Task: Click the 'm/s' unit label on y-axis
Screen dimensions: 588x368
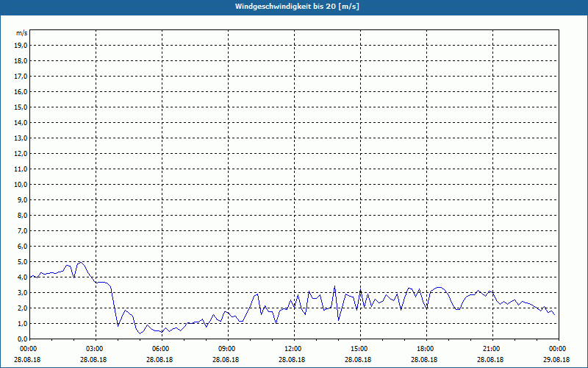Action: [22, 33]
